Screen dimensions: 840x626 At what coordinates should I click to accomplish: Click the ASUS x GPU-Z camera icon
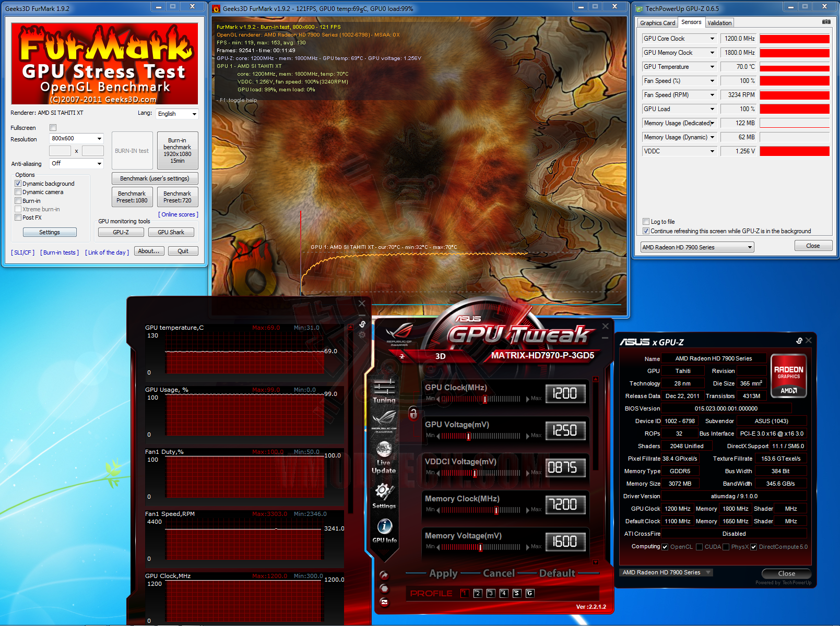[800, 341]
